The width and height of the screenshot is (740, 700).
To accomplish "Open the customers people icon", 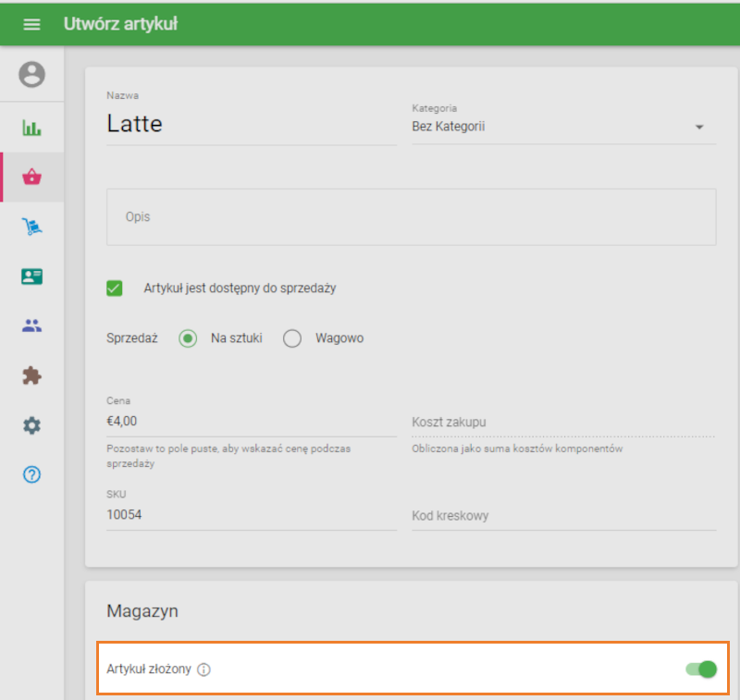I will (31, 325).
